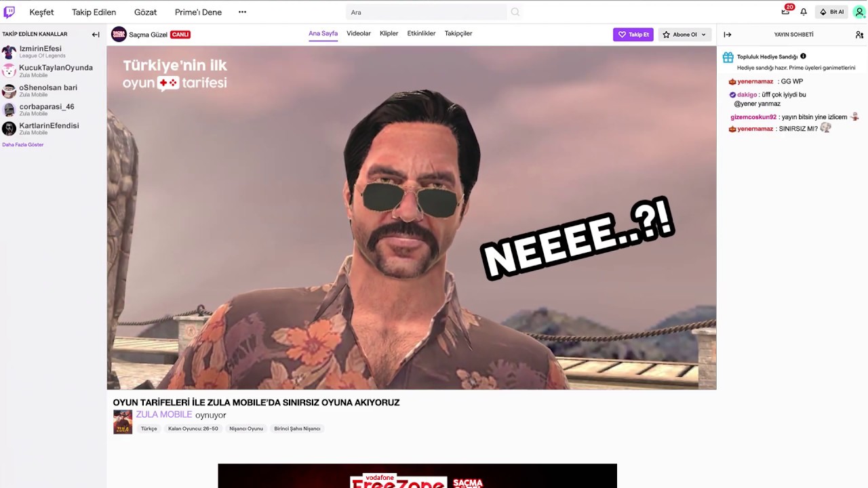Open Keşfet in the top navigation

click(41, 12)
